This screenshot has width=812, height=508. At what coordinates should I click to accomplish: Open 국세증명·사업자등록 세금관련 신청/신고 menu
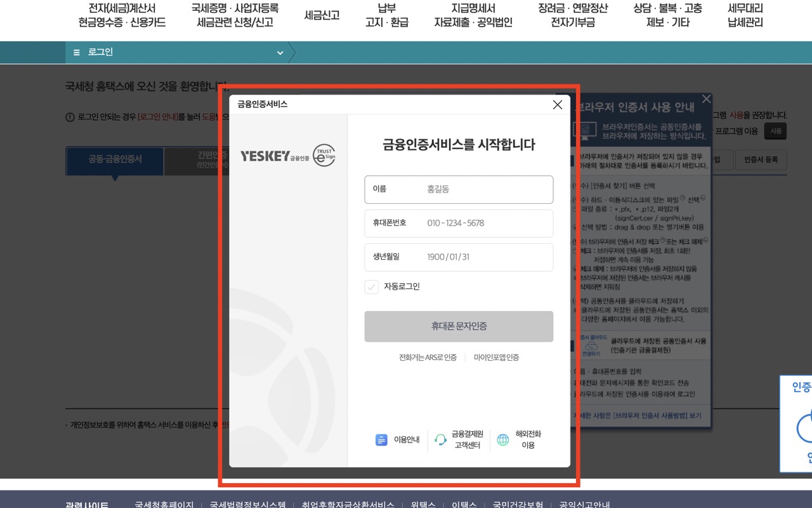(x=235, y=15)
